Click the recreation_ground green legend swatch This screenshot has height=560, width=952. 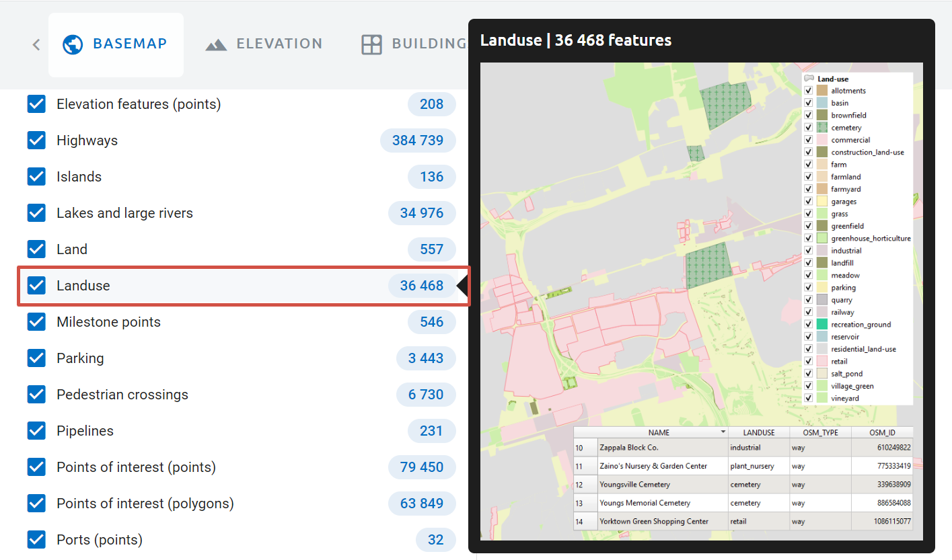click(821, 325)
